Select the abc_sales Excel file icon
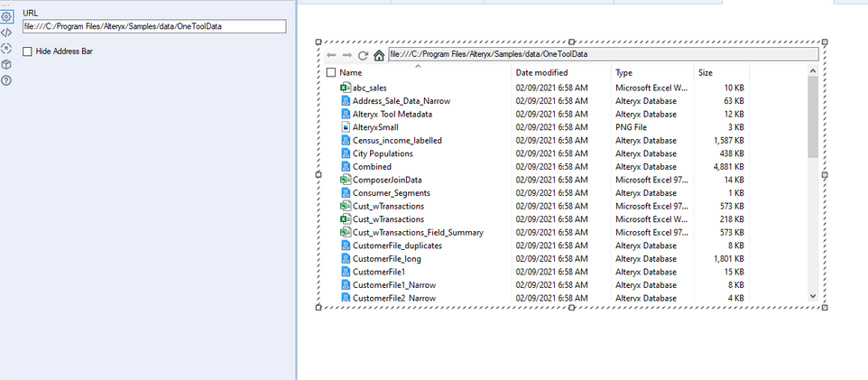The image size is (868, 380). (x=345, y=88)
